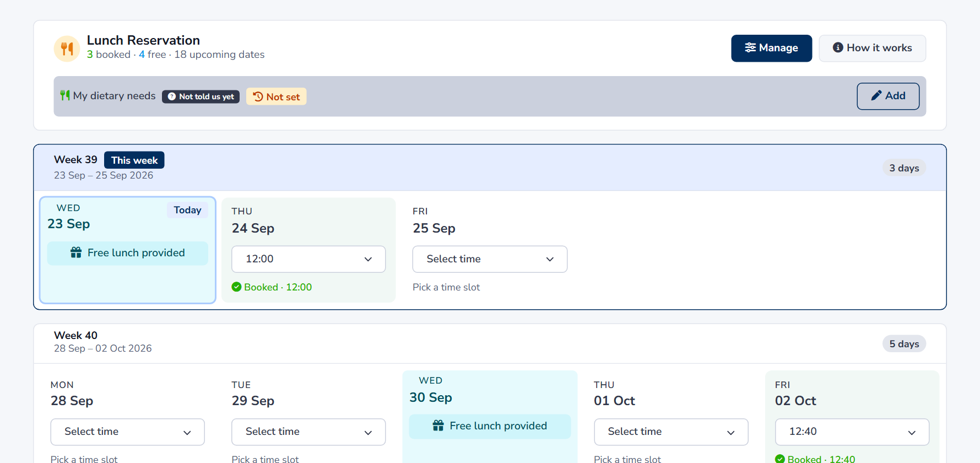Screen dimensions: 980x463
Task: Click the 5 days badge for Week 40
Action: click(x=904, y=344)
